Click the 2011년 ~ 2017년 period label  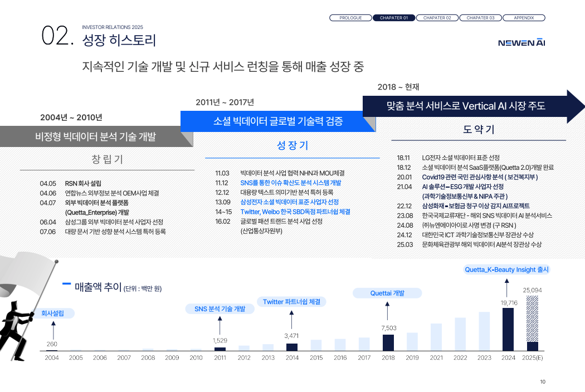(225, 102)
